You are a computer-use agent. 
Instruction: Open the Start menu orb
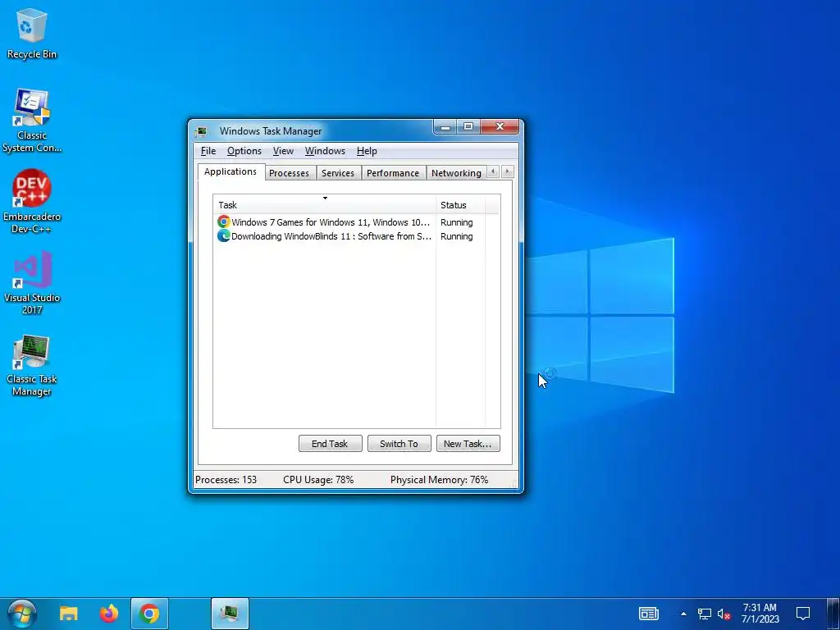pyautogui.click(x=21, y=614)
